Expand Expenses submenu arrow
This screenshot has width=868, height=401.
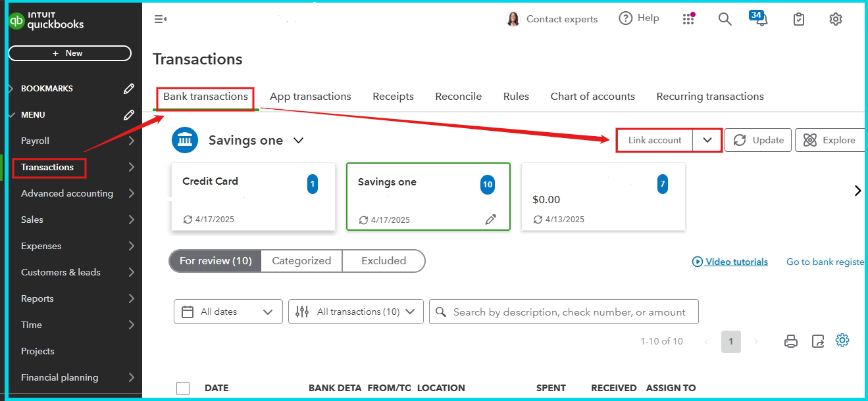click(x=132, y=246)
